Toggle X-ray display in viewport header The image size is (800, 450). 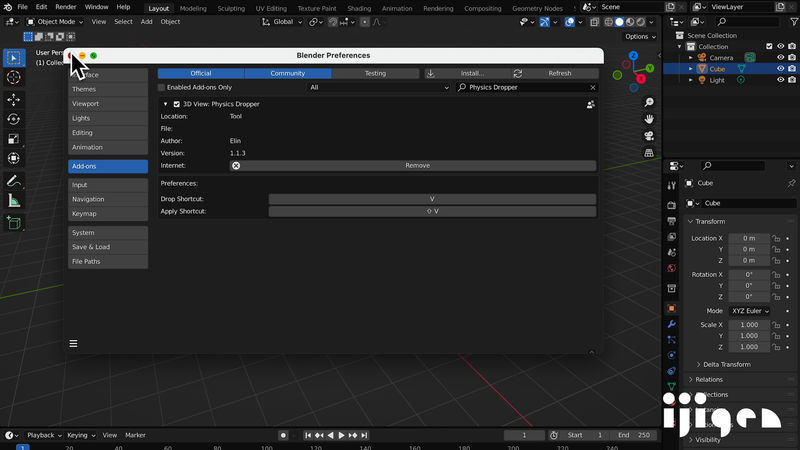tap(594, 22)
